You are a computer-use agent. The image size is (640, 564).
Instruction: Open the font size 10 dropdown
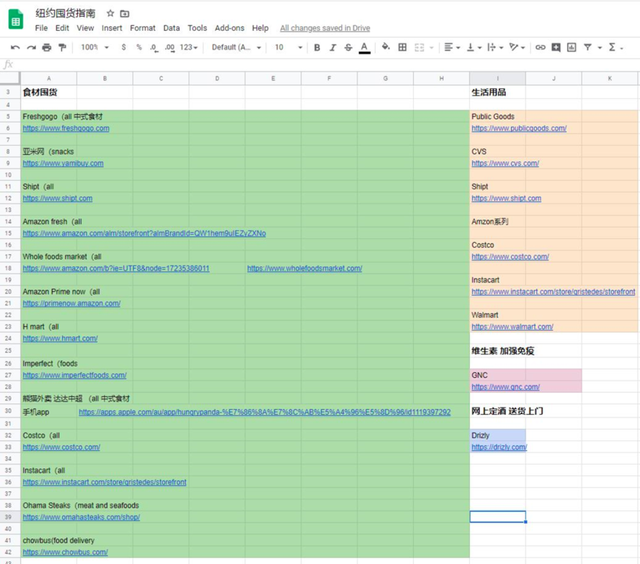tap(288, 47)
